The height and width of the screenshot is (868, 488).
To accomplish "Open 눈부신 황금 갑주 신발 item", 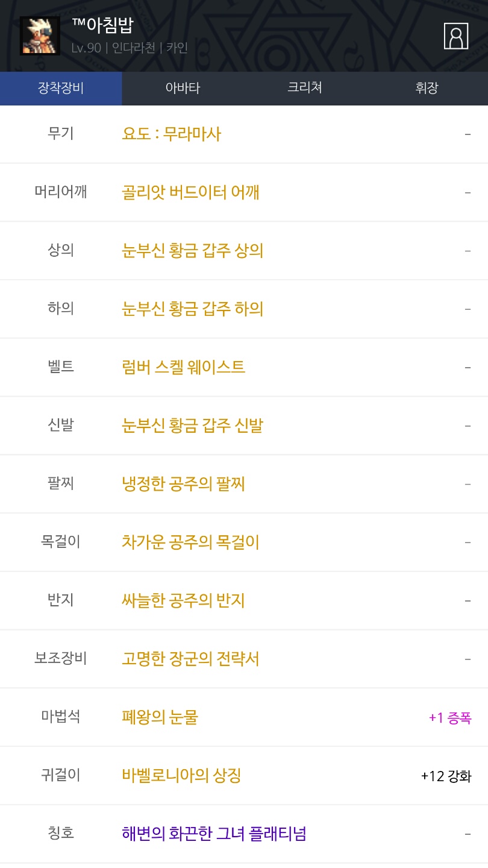I will point(193,426).
